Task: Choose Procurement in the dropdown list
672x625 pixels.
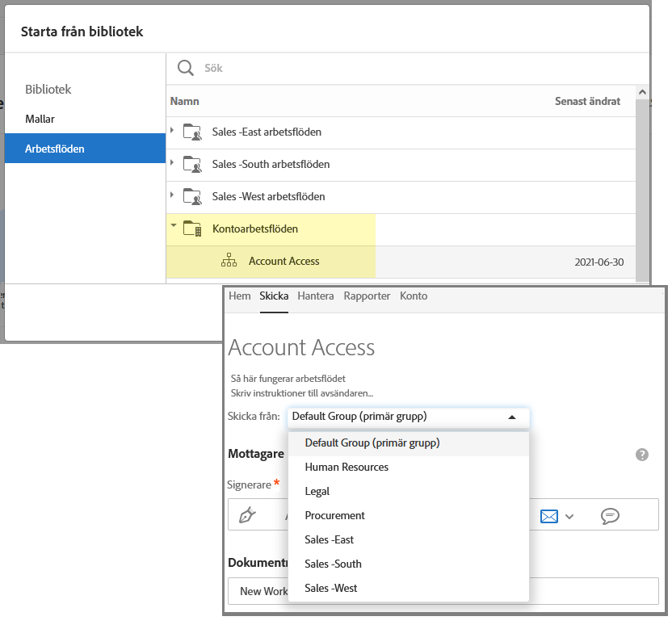Action: tap(334, 516)
